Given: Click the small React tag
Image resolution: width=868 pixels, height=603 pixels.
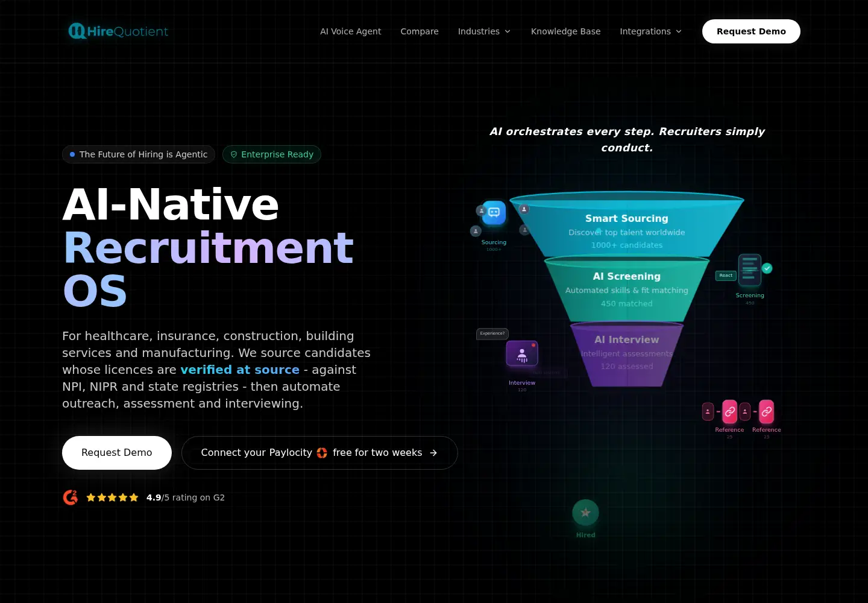Looking at the screenshot, I should (726, 276).
